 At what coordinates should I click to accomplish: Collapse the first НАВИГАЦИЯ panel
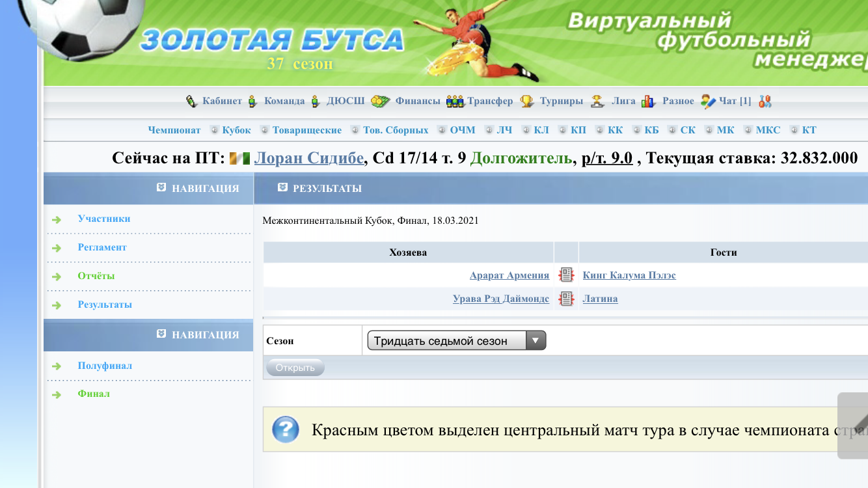coord(161,188)
